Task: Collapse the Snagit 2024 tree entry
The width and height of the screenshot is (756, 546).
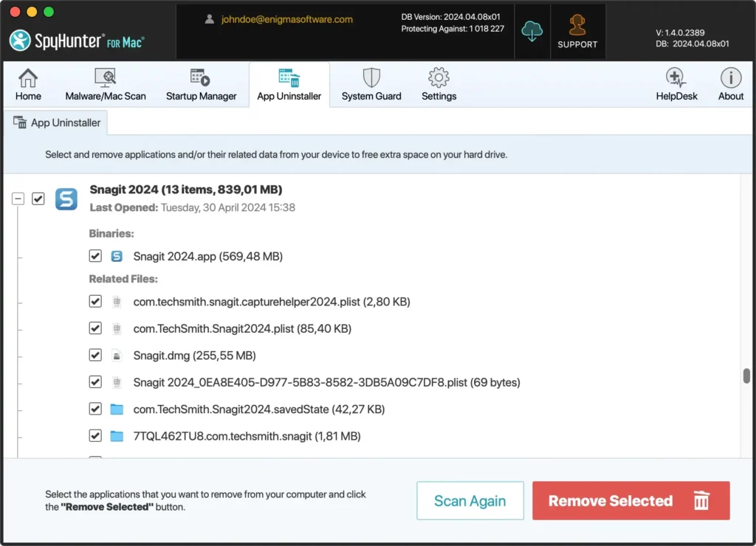Action: click(18, 198)
